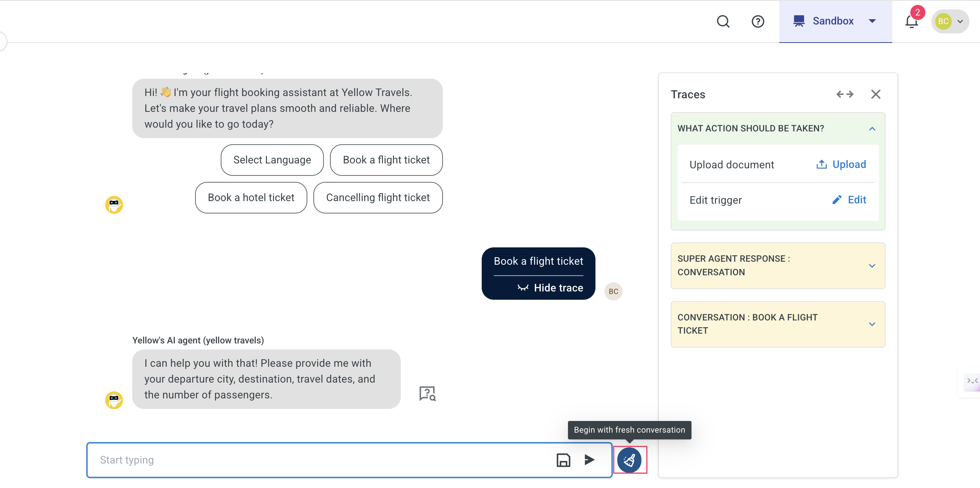Expand the Traces panel width arrows
The height and width of the screenshot is (488, 980).
pos(844,95)
